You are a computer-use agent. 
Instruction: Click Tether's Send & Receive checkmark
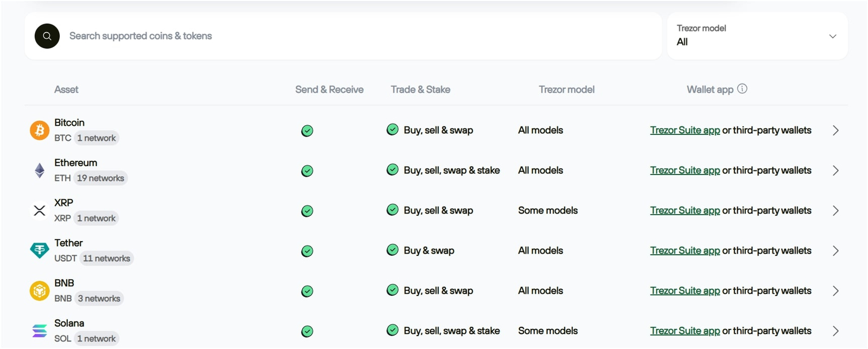pos(307,251)
